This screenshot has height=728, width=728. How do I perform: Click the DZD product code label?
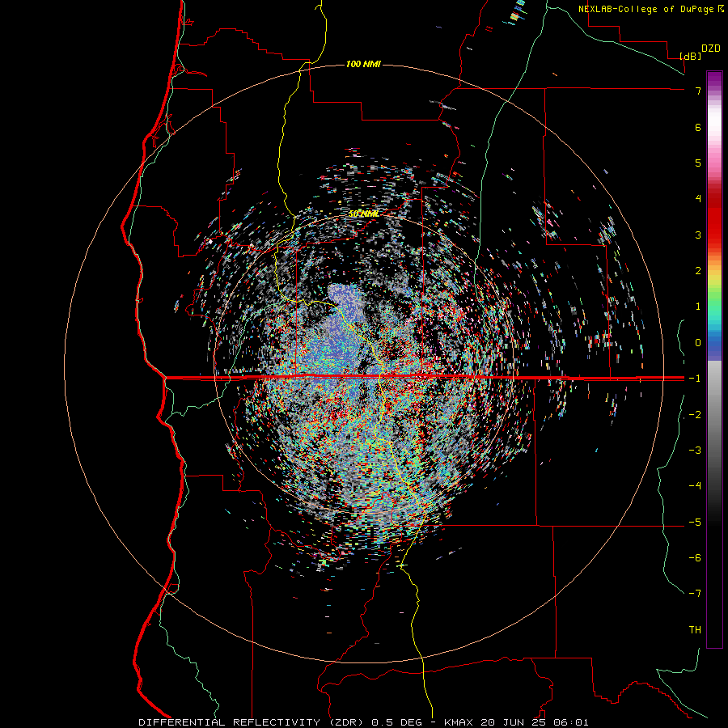coord(711,49)
